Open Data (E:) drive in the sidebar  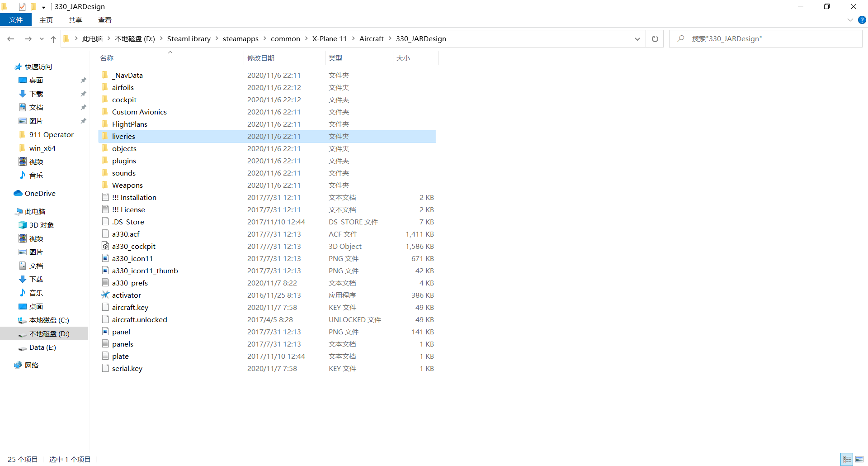click(42, 347)
